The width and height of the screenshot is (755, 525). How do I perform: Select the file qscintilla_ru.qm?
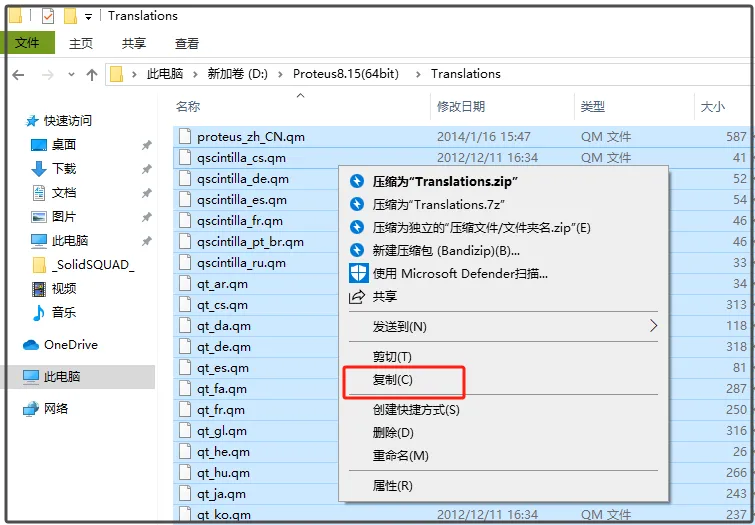(241, 263)
